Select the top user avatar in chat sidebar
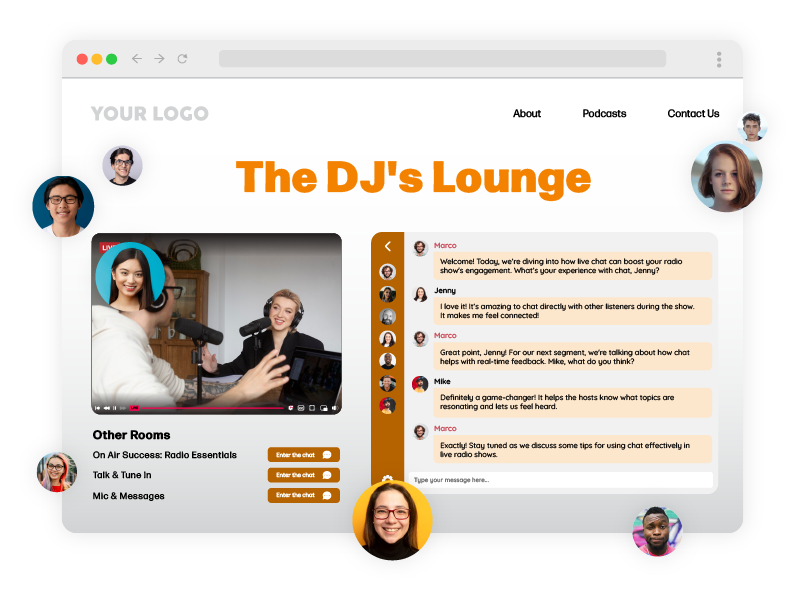The height and width of the screenshot is (600, 800). 388,271
